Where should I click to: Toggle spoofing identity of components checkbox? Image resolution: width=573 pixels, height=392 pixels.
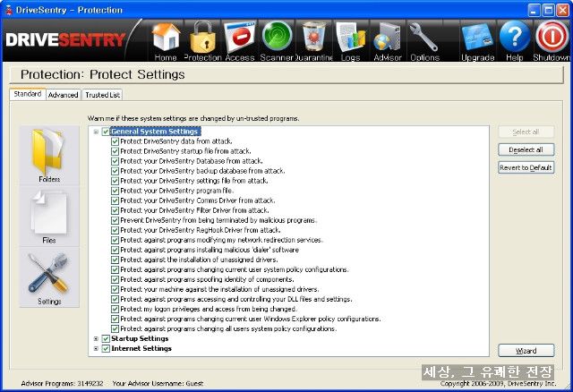coord(115,279)
